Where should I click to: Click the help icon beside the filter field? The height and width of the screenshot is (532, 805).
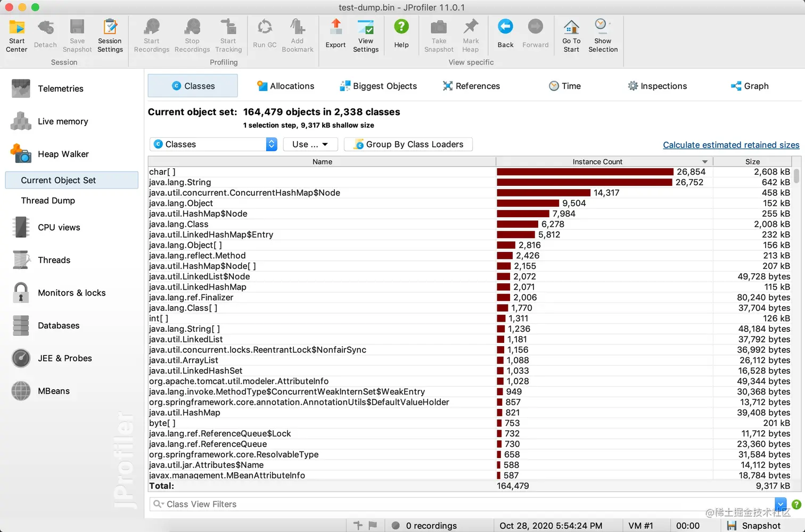[796, 504]
